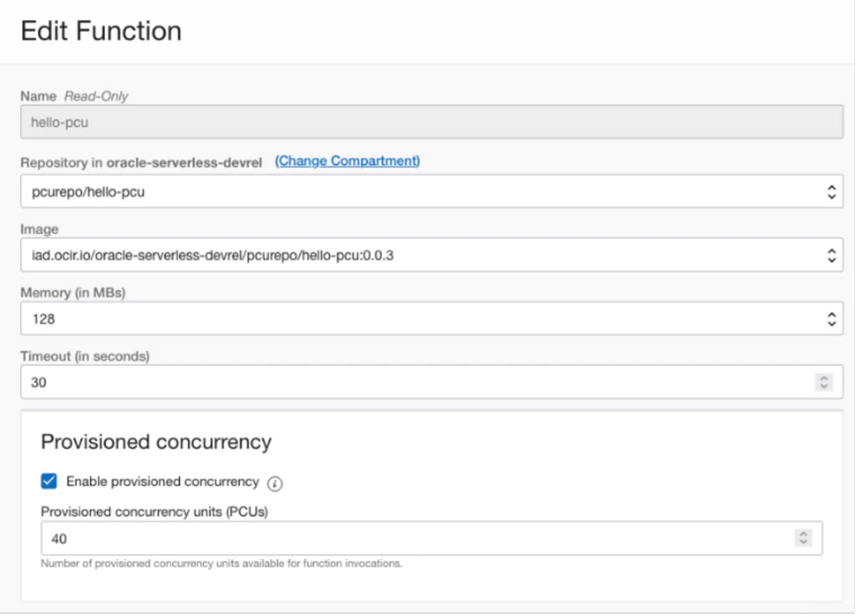This screenshot has width=856, height=616.
Task: Select the Timeout value field
Action: pyautogui.click(x=334, y=382)
